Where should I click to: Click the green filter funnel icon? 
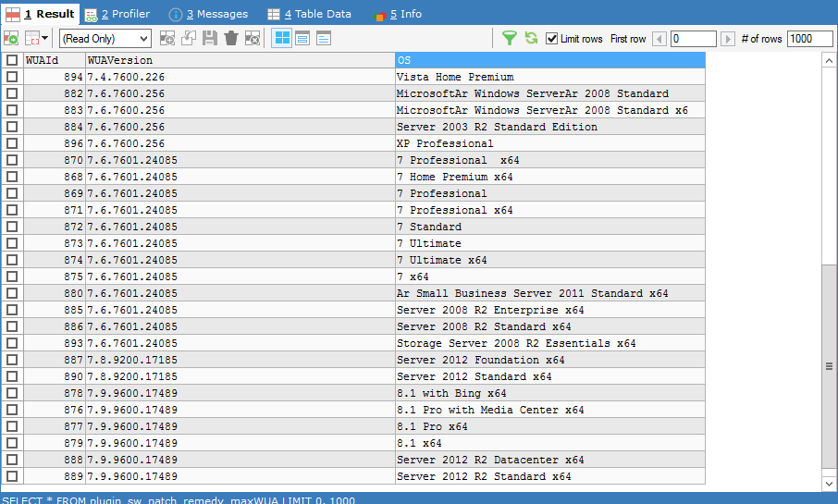point(509,38)
